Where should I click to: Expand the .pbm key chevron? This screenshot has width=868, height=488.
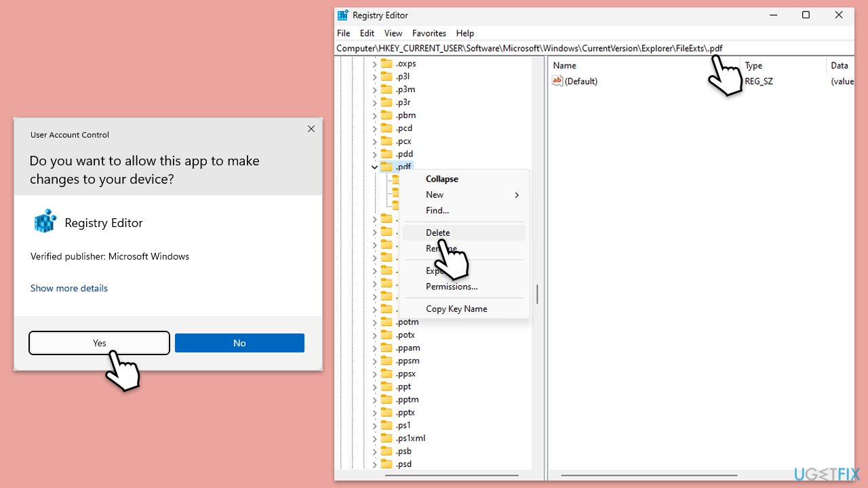(x=374, y=115)
